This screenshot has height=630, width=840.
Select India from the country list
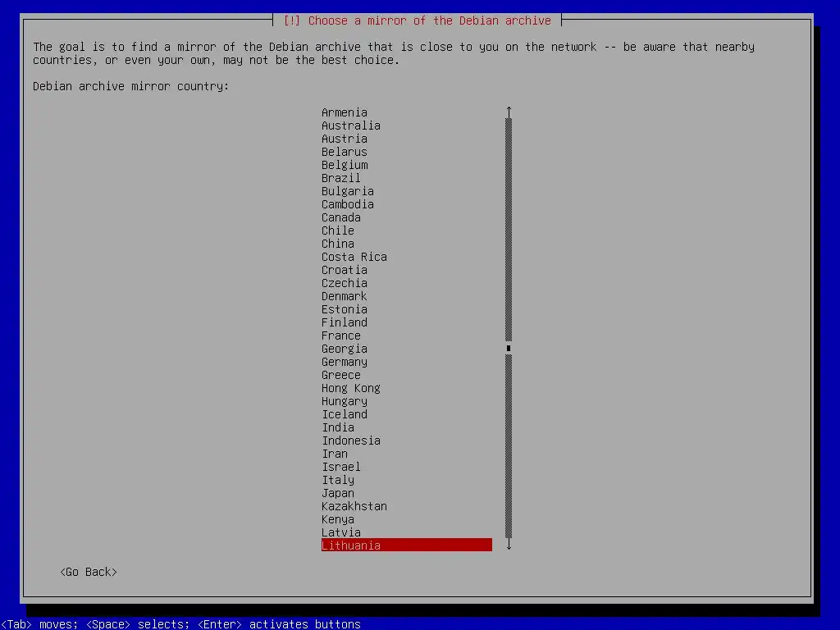(338, 427)
